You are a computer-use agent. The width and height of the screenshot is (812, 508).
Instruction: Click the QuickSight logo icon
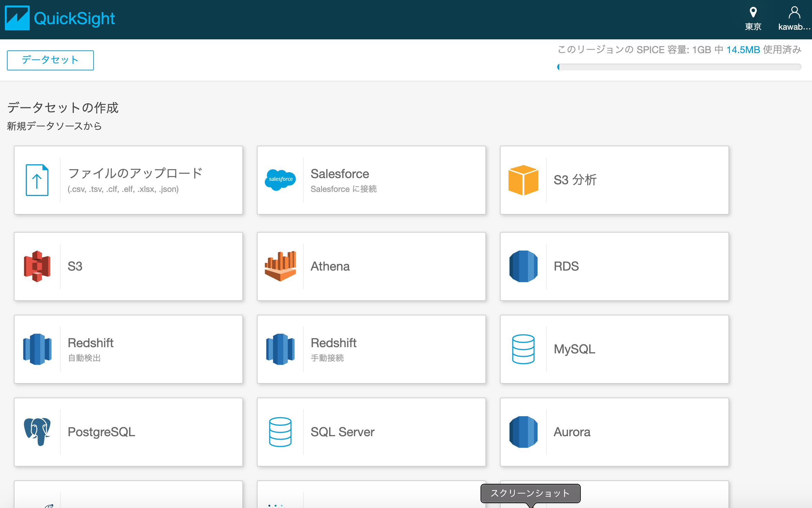coord(17,18)
